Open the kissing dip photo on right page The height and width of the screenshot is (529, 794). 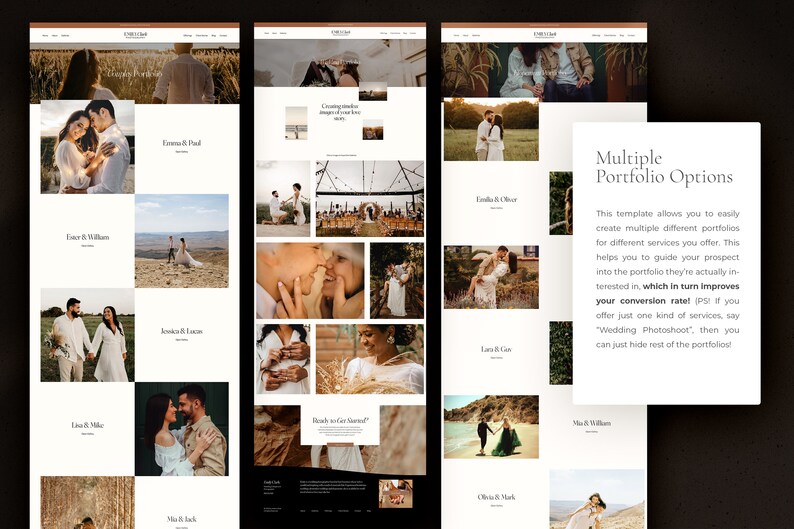[491, 277]
